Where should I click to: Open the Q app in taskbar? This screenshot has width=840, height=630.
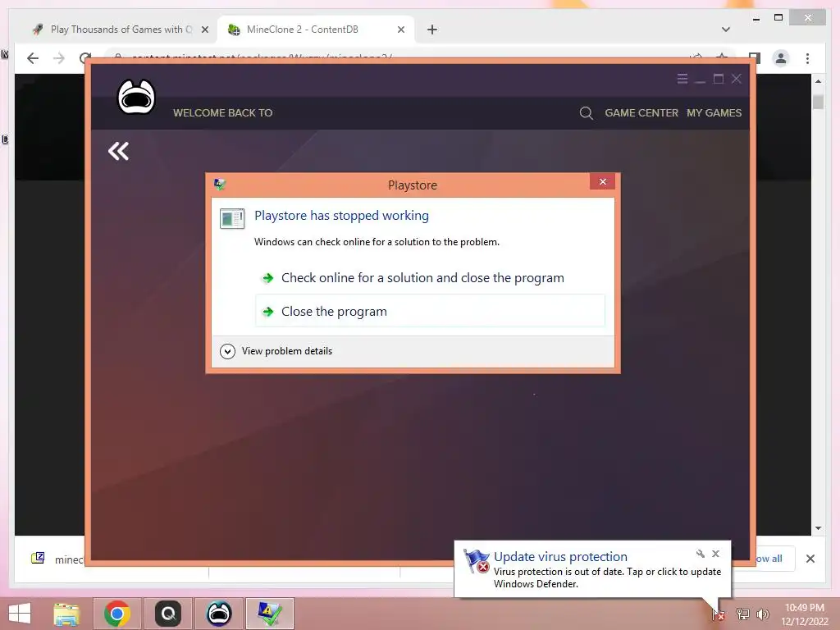pos(167,614)
